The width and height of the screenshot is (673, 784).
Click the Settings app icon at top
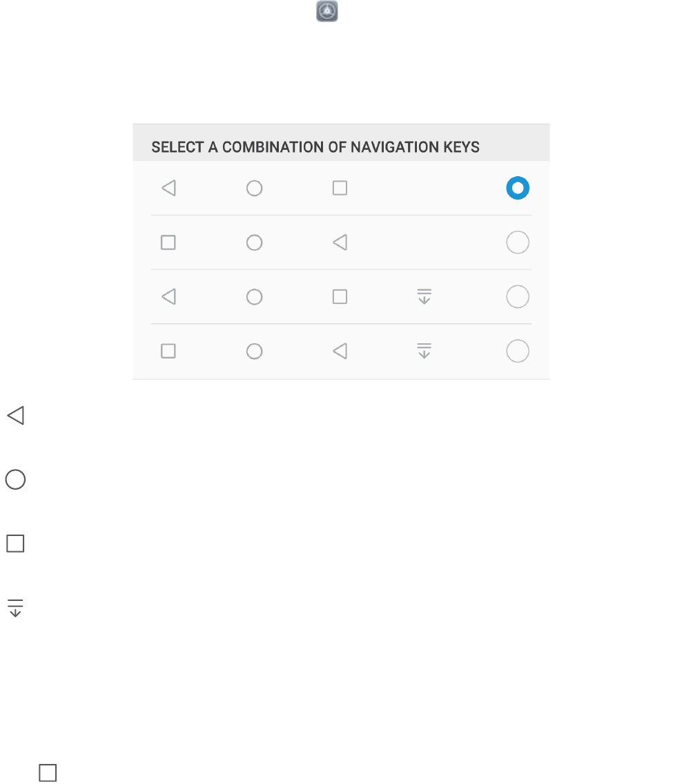click(327, 12)
